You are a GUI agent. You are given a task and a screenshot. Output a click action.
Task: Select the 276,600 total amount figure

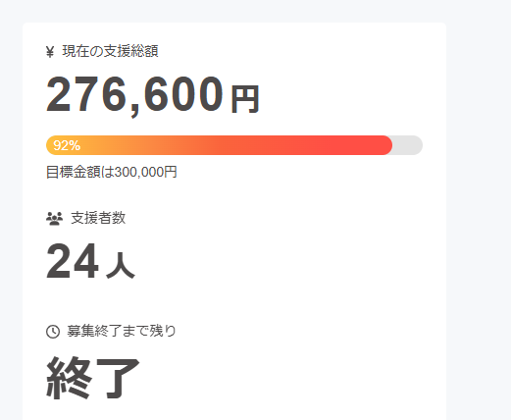pyautogui.click(x=134, y=95)
